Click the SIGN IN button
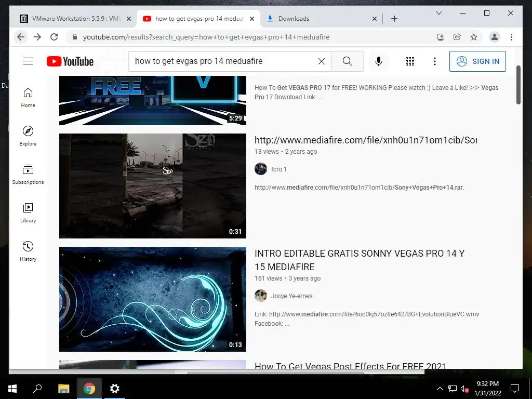The height and width of the screenshot is (399, 532). pyautogui.click(x=477, y=61)
